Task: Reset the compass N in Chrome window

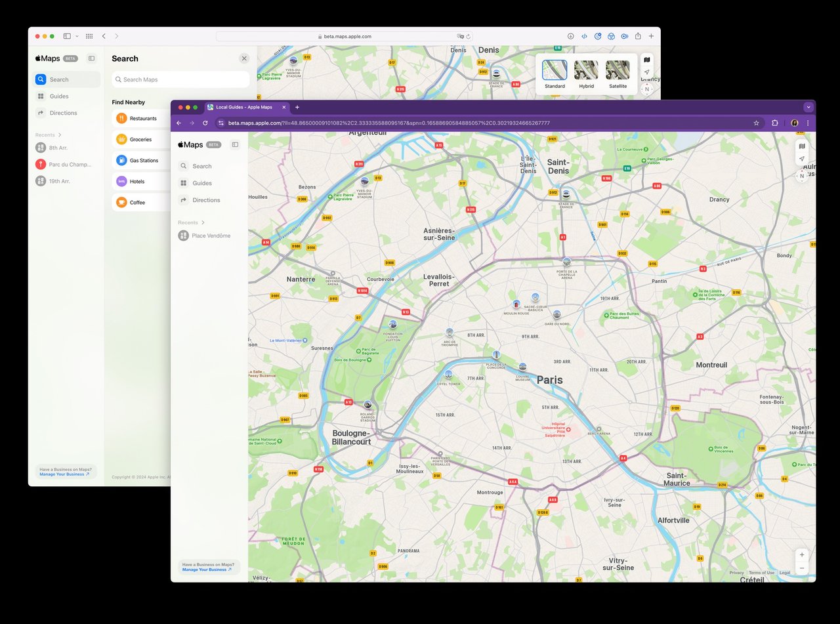Action: [802, 176]
